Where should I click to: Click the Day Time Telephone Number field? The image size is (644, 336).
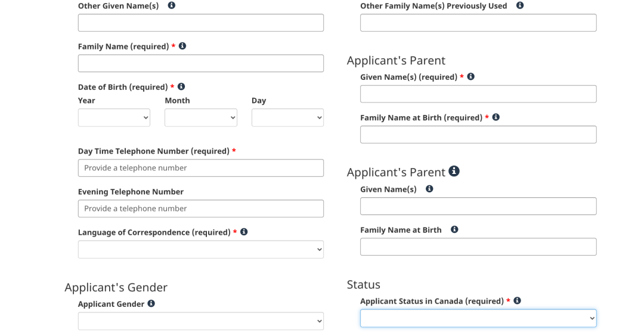(x=201, y=168)
